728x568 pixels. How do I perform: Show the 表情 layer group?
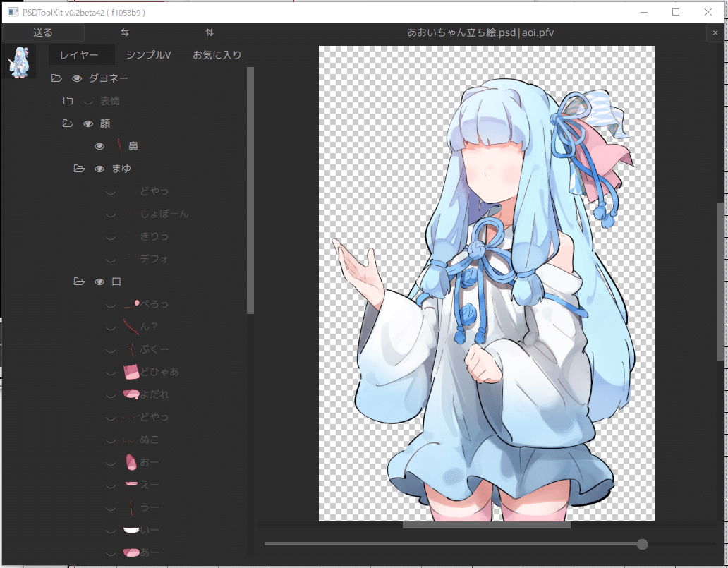[x=88, y=101]
